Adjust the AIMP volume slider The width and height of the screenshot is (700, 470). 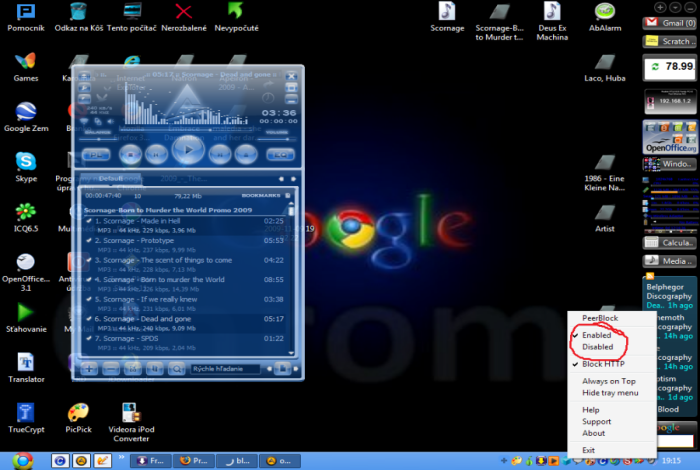277,139
